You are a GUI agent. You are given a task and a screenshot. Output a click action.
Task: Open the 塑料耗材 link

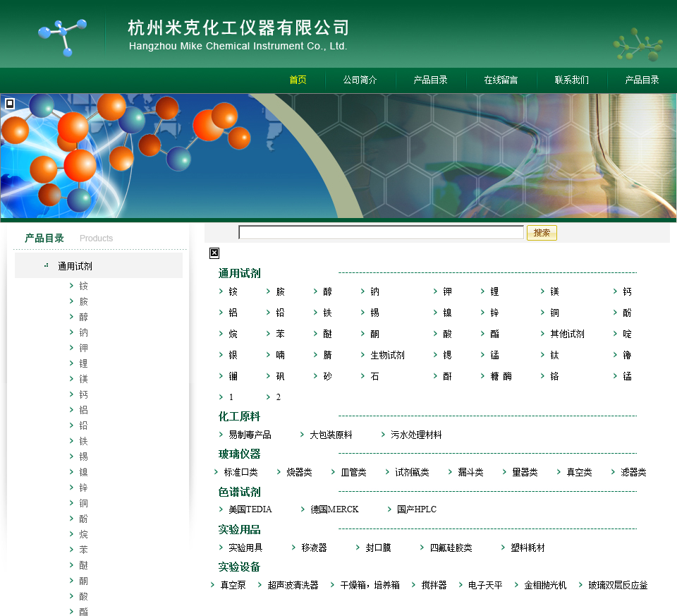coord(527,548)
